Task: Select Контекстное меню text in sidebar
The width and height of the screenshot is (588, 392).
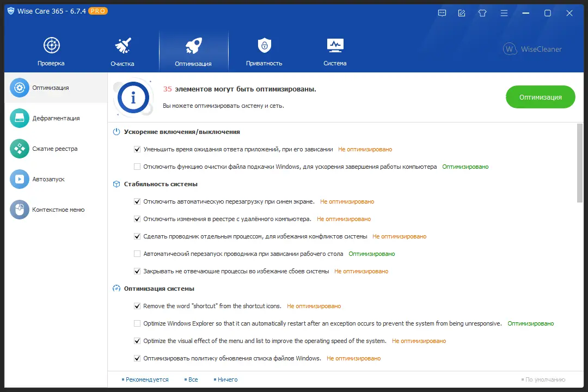Action: (x=58, y=210)
